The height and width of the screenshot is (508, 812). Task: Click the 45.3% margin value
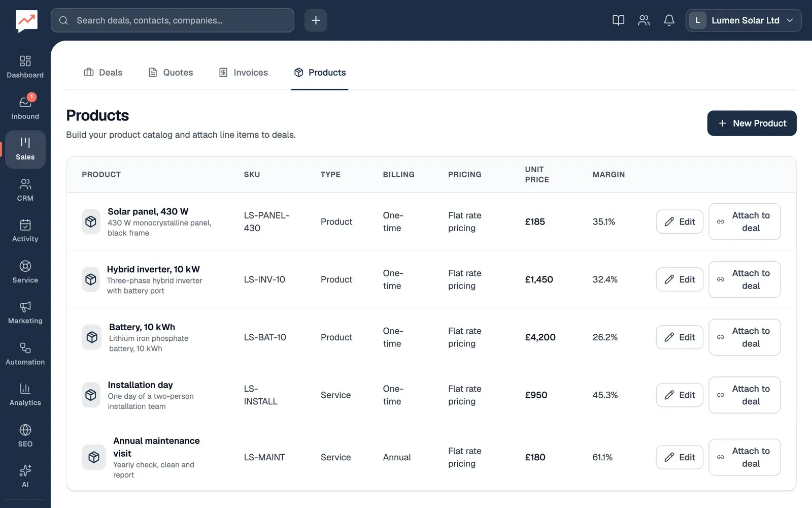[x=605, y=395]
